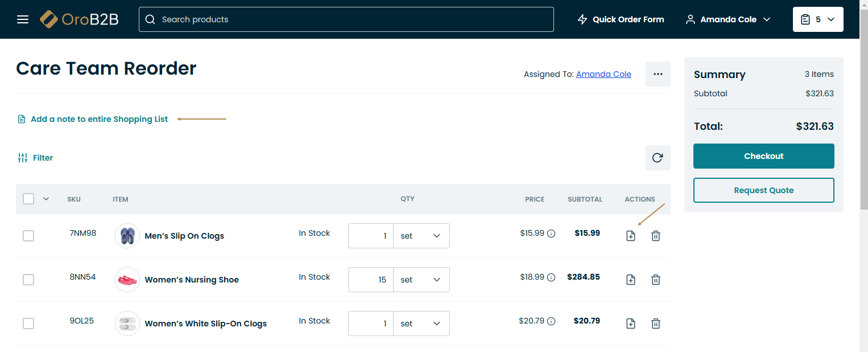Screen dimensions: 868x352
Task: Tick the checkbox for Women's Nursing Shoe
Action: 28,280
